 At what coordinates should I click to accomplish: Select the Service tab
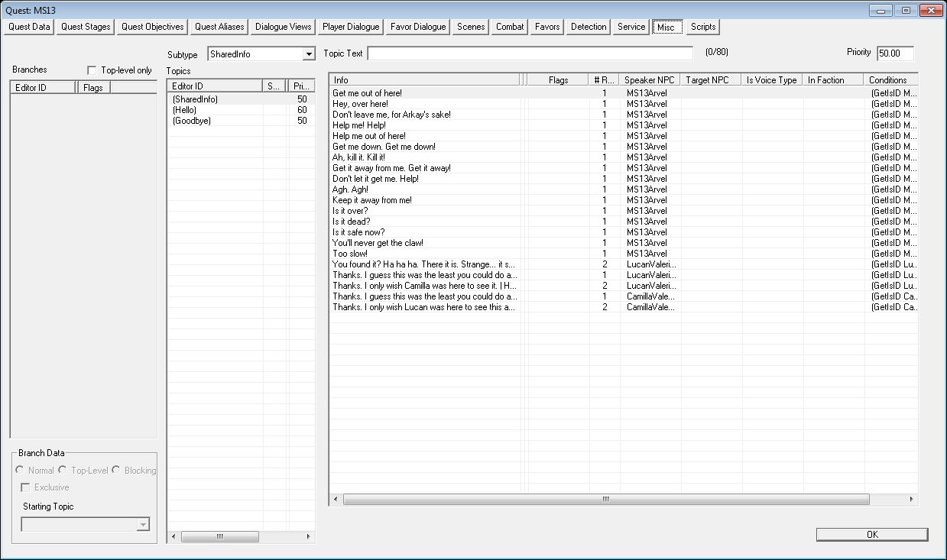[x=631, y=27]
